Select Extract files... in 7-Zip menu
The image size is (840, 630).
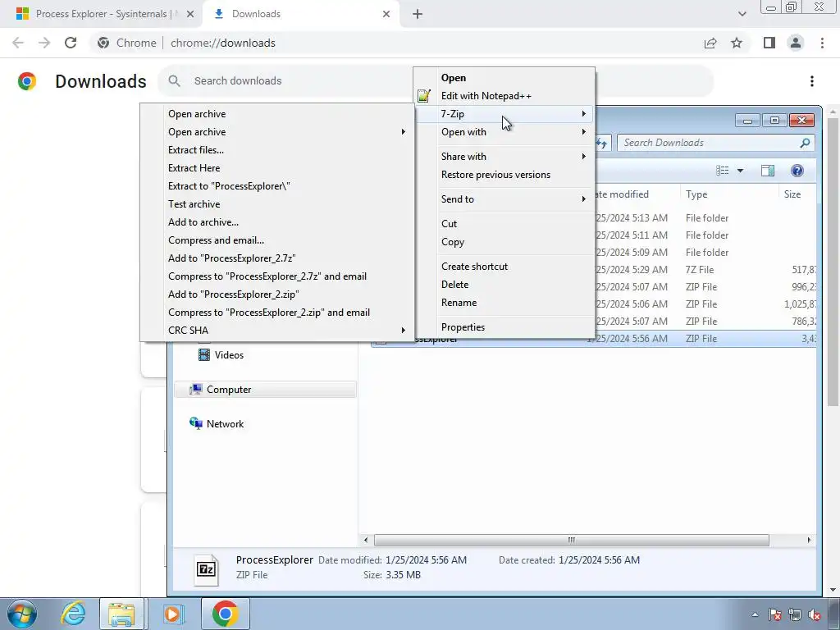point(277,150)
